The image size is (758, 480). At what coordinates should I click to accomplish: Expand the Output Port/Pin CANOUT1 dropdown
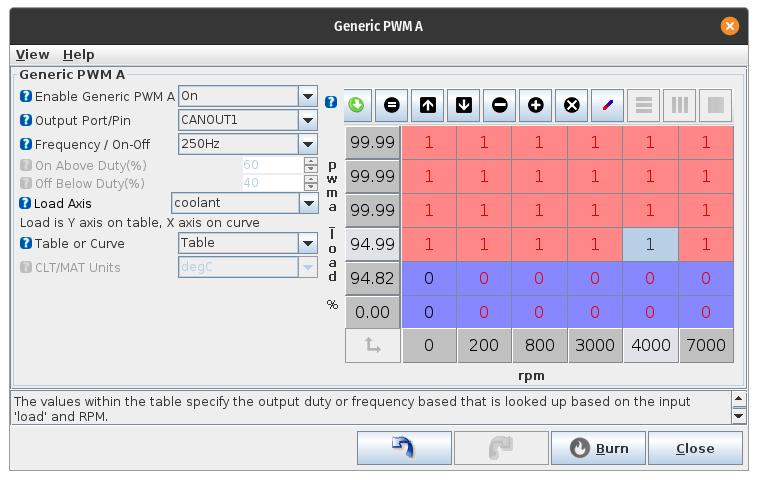pyautogui.click(x=308, y=120)
